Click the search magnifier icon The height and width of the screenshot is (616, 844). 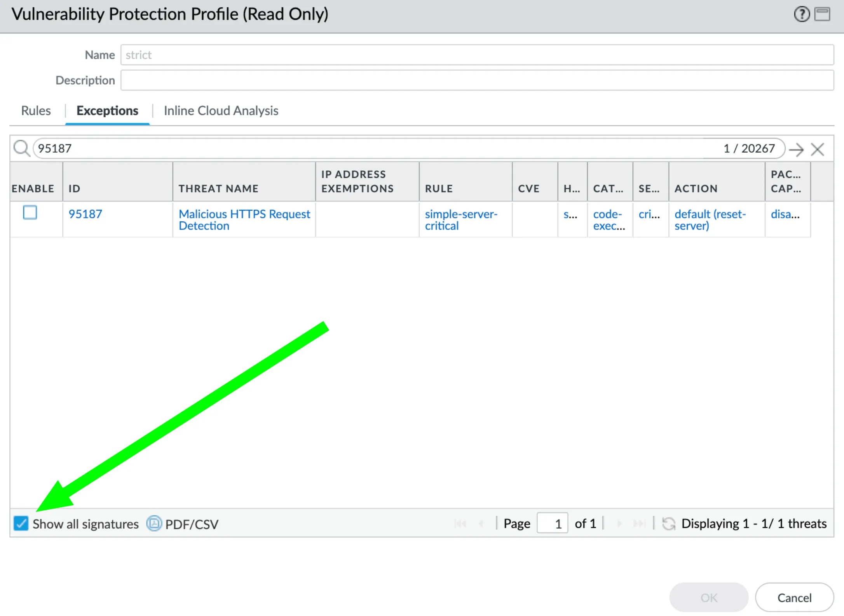click(21, 148)
